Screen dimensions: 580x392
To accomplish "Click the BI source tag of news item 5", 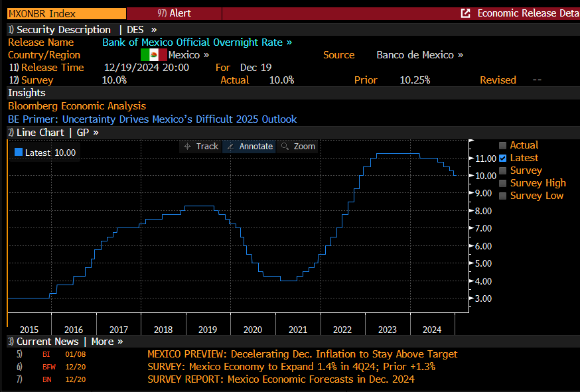I will [46, 354].
